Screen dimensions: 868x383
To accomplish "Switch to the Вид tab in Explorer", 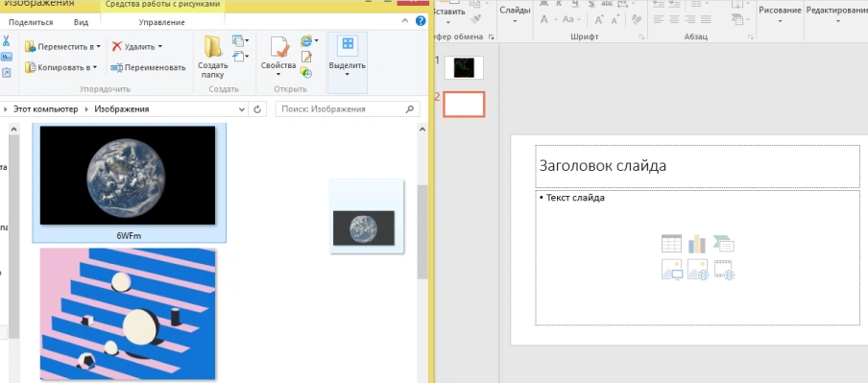I will click(x=81, y=22).
